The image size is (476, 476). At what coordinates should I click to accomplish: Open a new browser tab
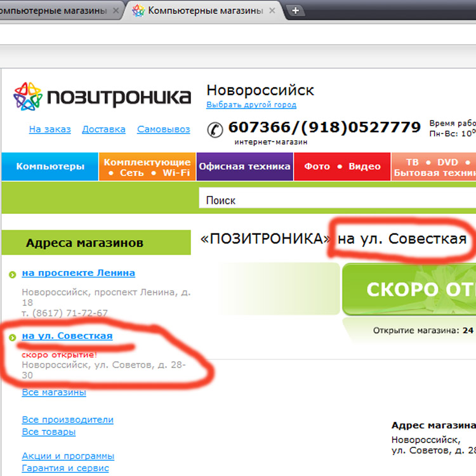tap(295, 11)
